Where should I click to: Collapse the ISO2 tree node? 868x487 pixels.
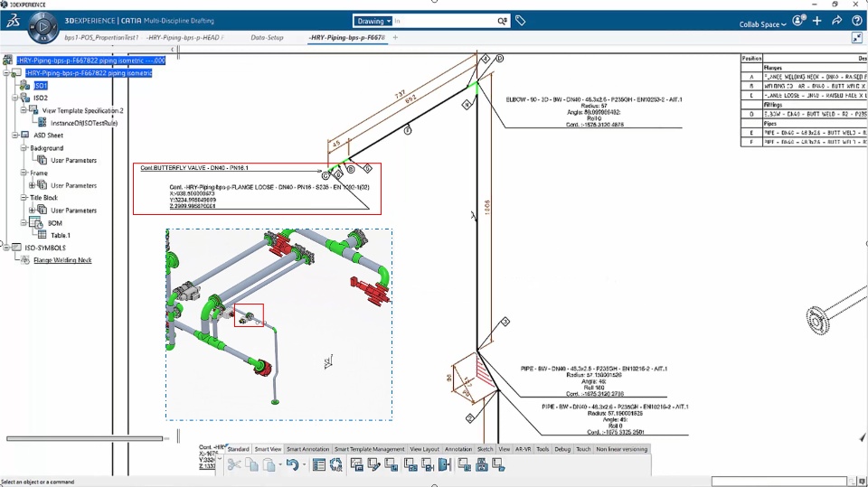[15, 98]
